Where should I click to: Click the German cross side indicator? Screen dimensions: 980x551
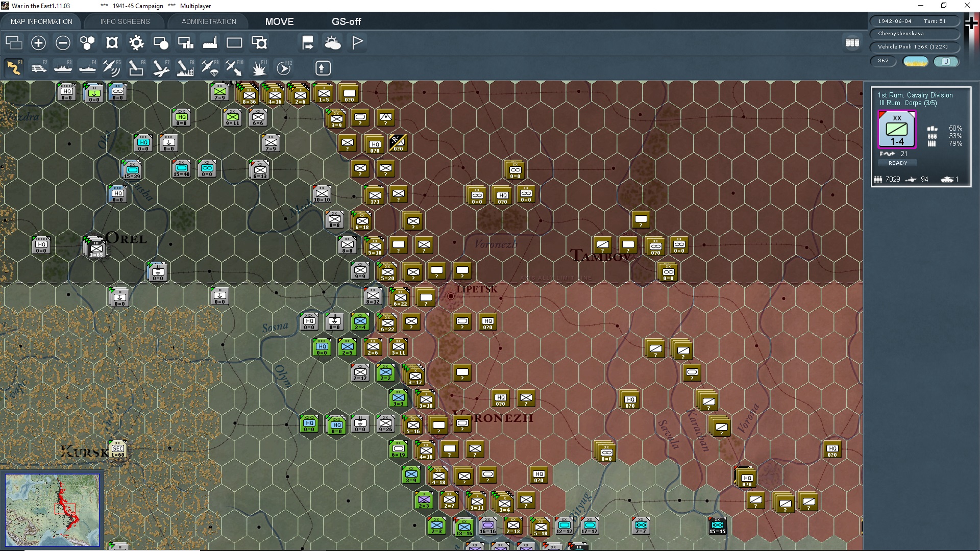point(971,23)
